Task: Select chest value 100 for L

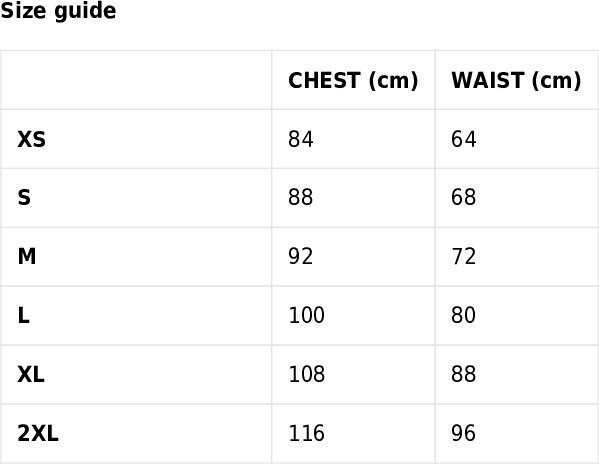Action: (x=306, y=315)
